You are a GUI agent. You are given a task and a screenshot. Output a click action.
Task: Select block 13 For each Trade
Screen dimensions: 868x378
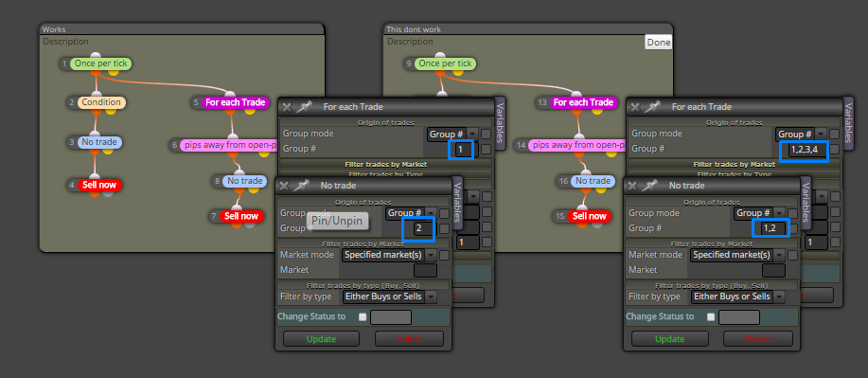point(583,102)
